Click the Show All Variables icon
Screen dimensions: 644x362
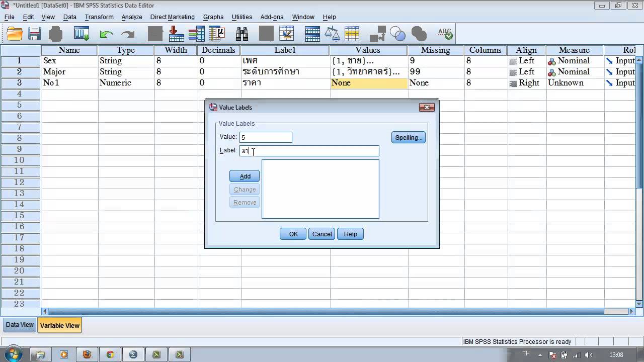pyautogui.click(x=419, y=34)
